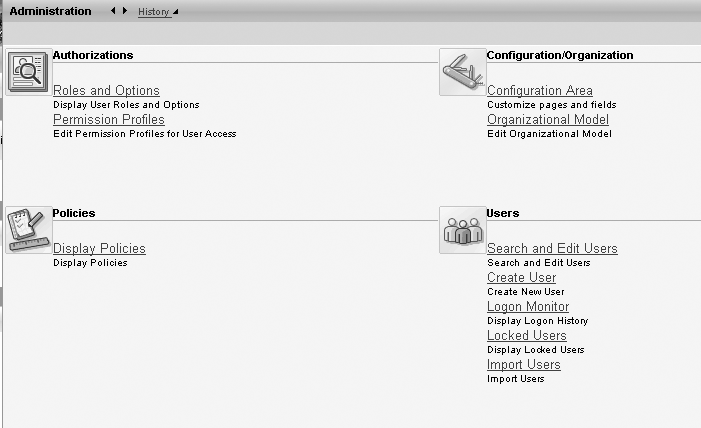Click the Display Policies link
Image resolution: width=701 pixels, height=428 pixels.
coord(99,249)
